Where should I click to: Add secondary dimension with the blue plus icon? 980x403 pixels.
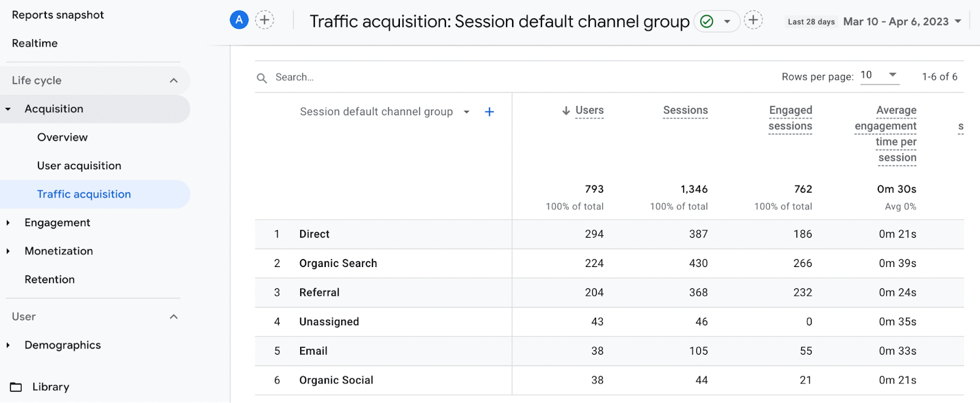489,111
